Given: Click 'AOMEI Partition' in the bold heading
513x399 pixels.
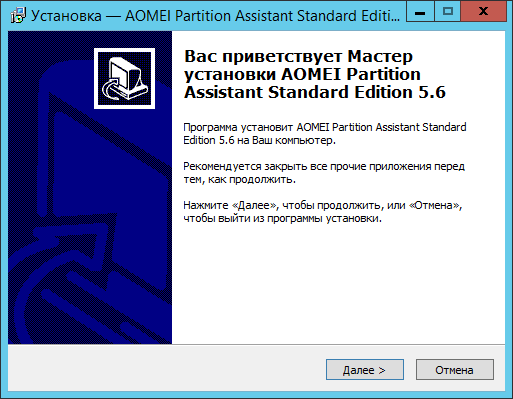Looking at the screenshot, I should coord(351,74).
